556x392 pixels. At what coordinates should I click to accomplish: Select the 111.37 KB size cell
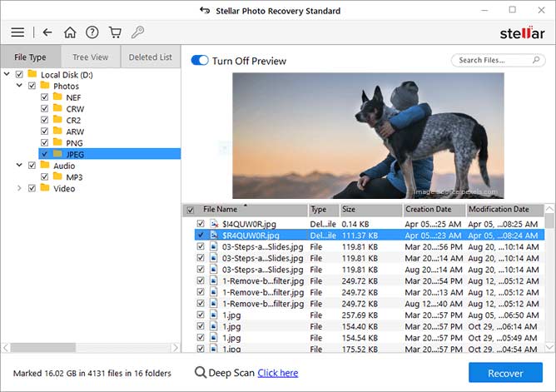[x=360, y=236]
